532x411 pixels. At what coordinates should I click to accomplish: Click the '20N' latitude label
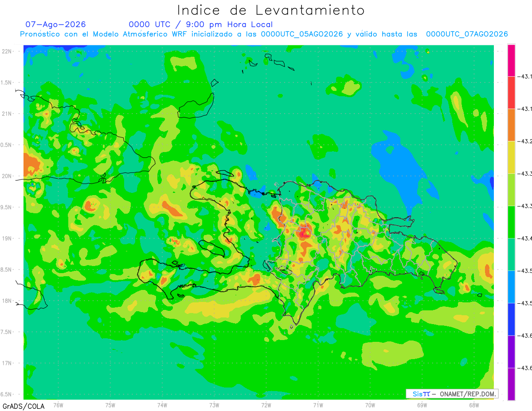[x=8, y=176]
